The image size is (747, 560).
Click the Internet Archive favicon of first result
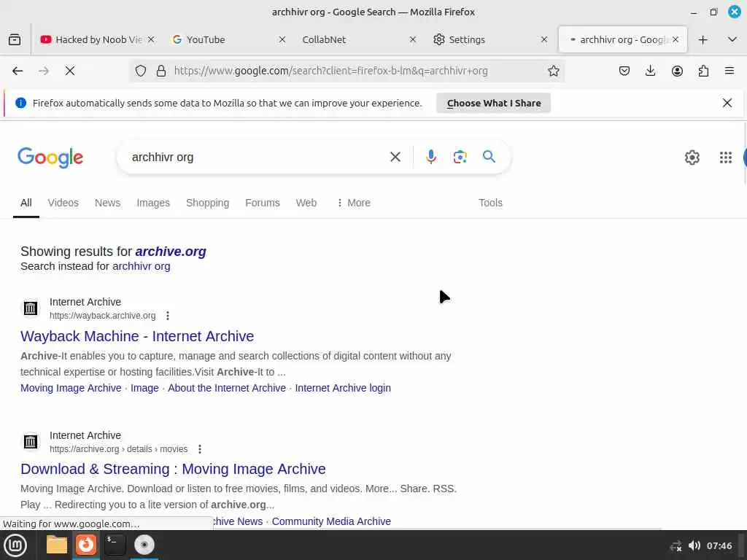pyautogui.click(x=31, y=308)
